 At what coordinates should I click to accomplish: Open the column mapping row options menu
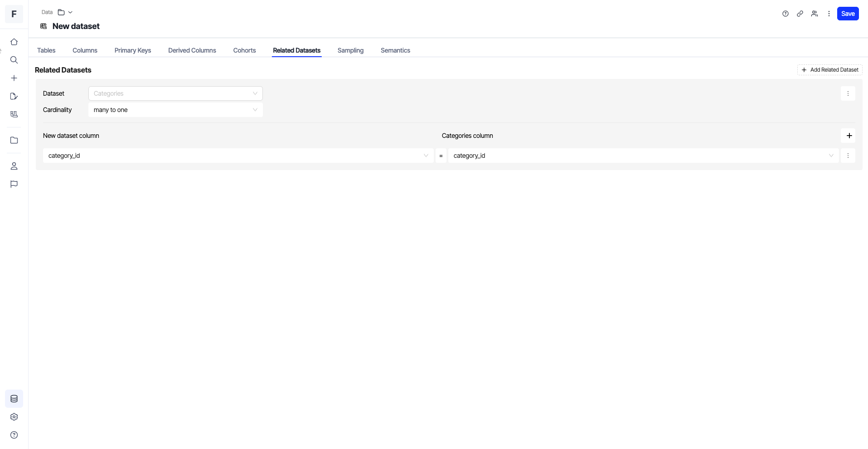coord(848,156)
